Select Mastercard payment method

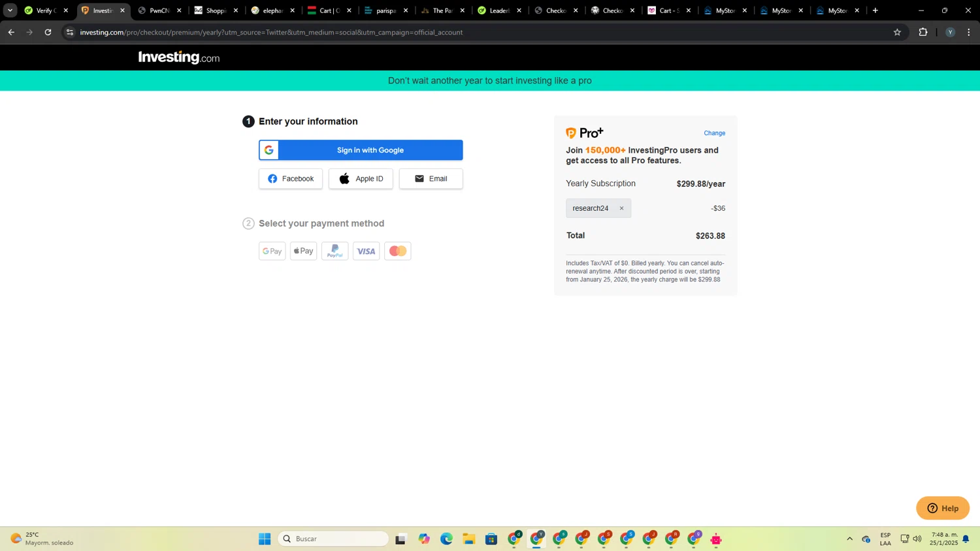tap(398, 251)
